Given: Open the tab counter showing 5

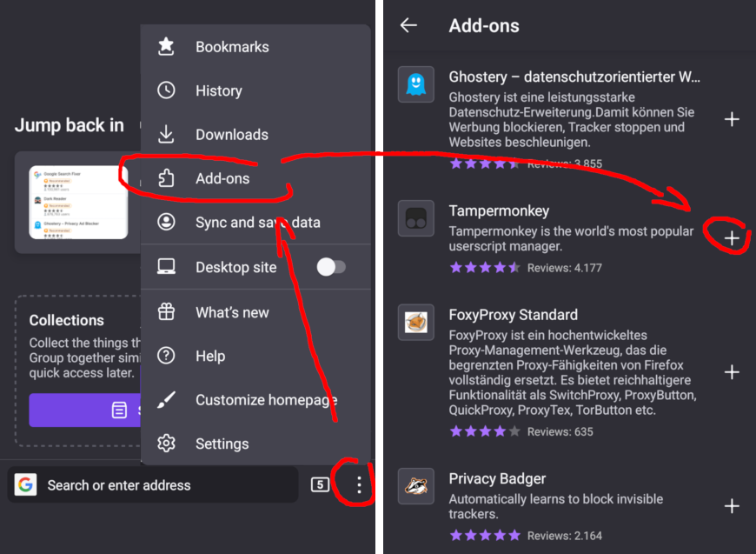Looking at the screenshot, I should pos(320,484).
